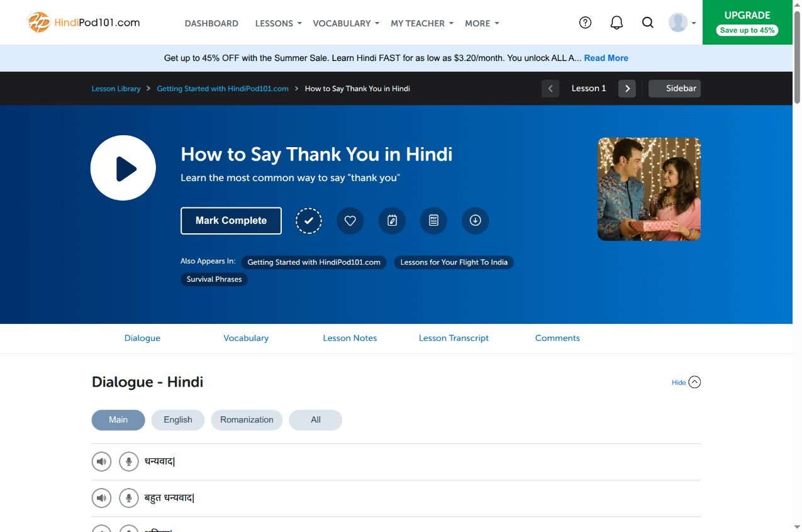The height and width of the screenshot is (532, 802).
Task: Open the Survival Phrases tag
Action: click(214, 279)
